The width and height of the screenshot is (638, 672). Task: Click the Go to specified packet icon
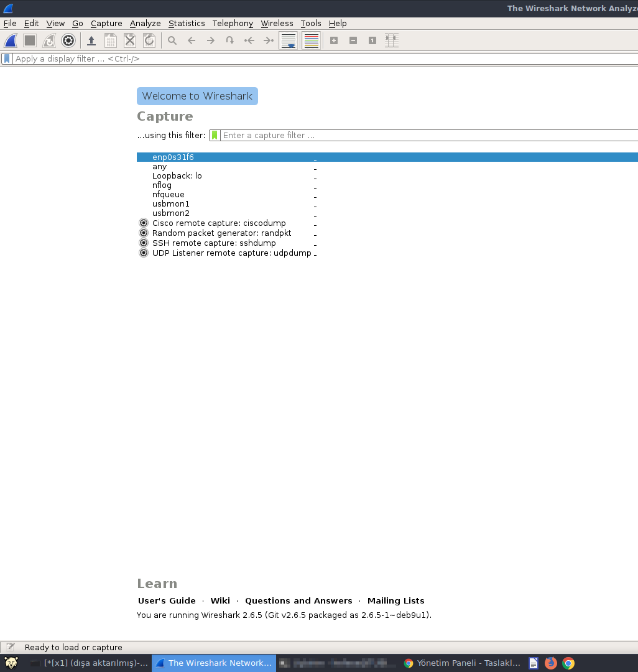pos(230,40)
